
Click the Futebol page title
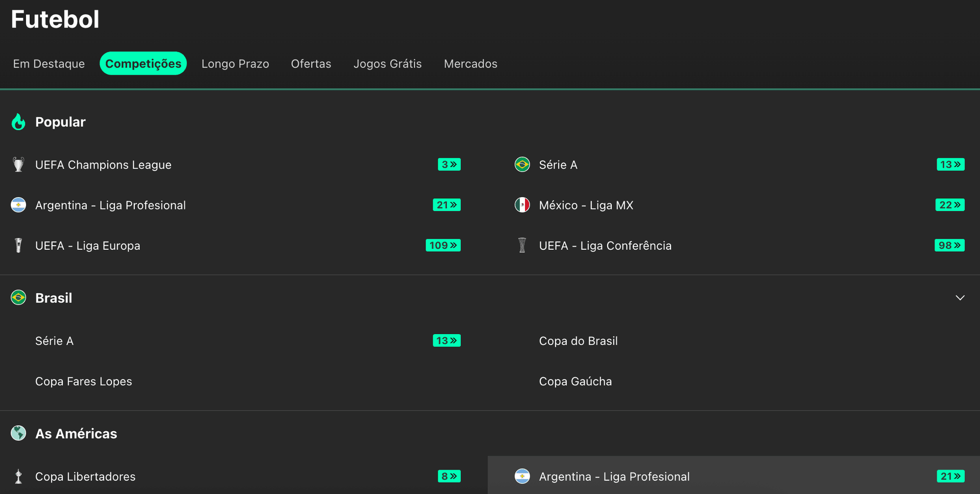[x=55, y=19]
